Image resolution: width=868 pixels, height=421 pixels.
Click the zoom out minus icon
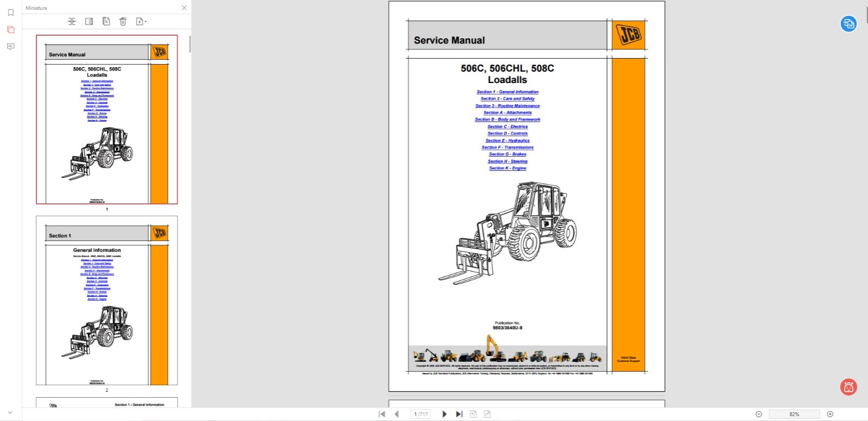tap(759, 414)
